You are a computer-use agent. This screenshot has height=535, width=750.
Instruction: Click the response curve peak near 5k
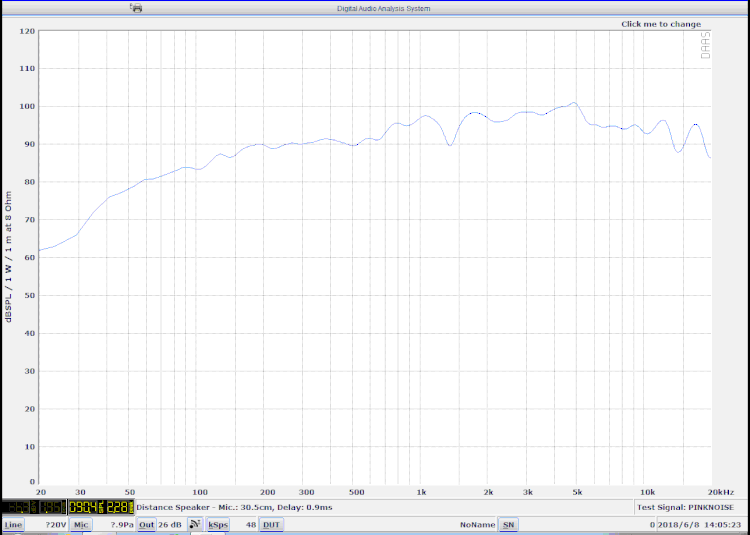(x=574, y=103)
